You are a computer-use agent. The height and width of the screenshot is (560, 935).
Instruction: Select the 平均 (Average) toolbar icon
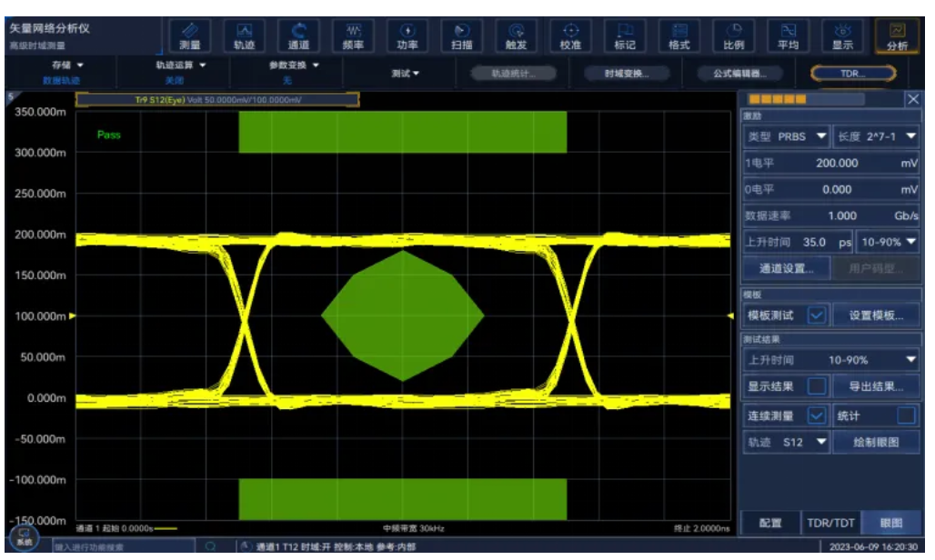click(x=788, y=36)
